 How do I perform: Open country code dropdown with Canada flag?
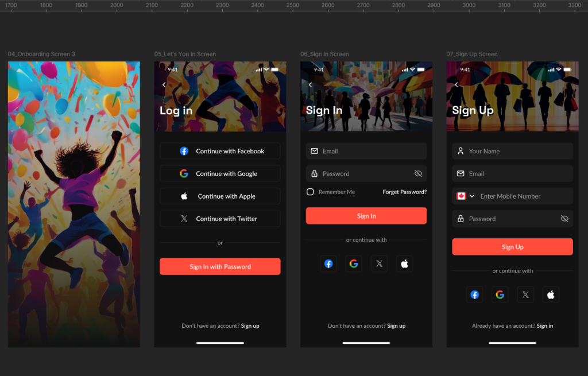pyautogui.click(x=466, y=196)
